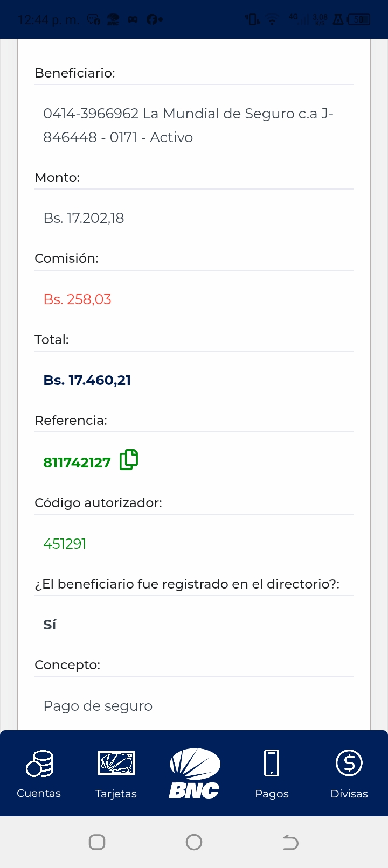Go home via the BNC logo

[194, 773]
